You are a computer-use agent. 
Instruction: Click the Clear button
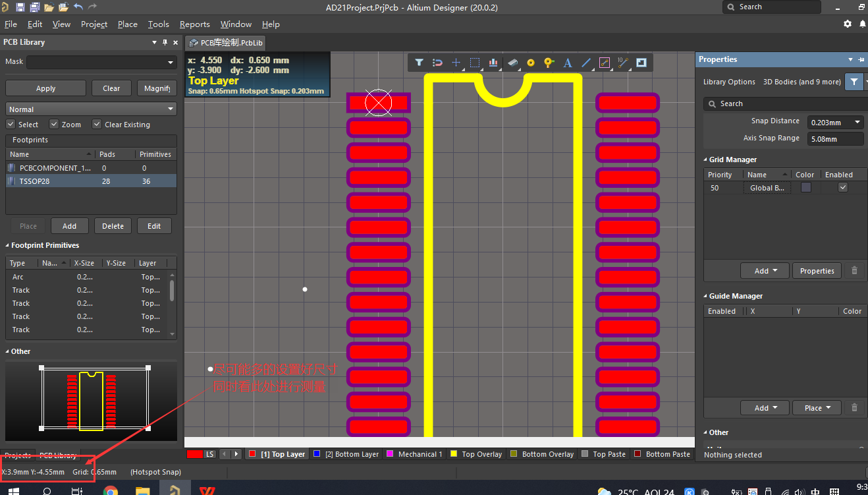coord(111,88)
